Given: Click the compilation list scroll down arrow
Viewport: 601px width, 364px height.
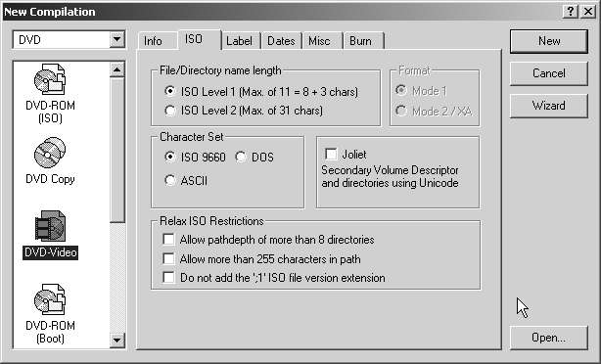Looking at the screenshot, I should pyautogui.click(x=116, y=340).
